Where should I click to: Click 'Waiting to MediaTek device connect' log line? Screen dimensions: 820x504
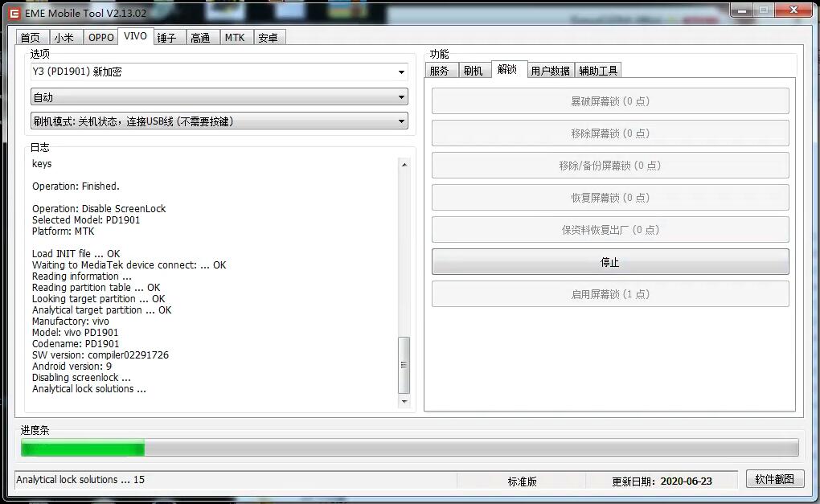129,265
